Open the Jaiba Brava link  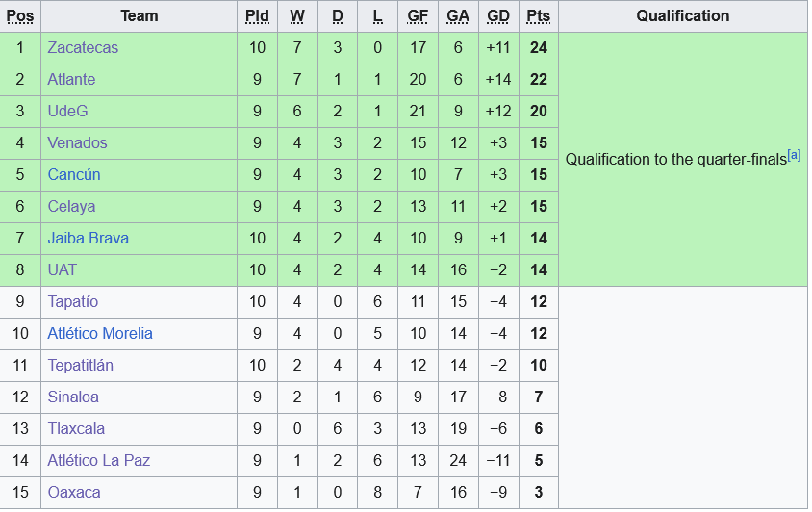coord(88,239)
